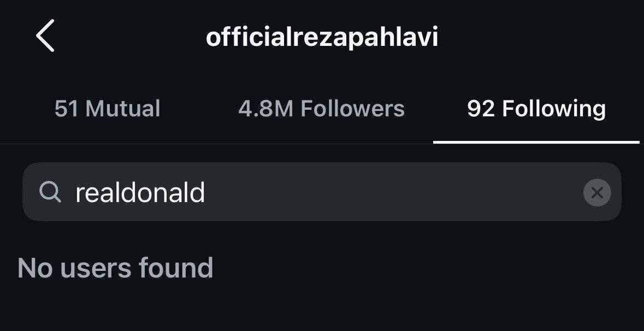Open the 51 Mutual tab
The height and width of the screenshot is (331, 644).
point(107,109)
